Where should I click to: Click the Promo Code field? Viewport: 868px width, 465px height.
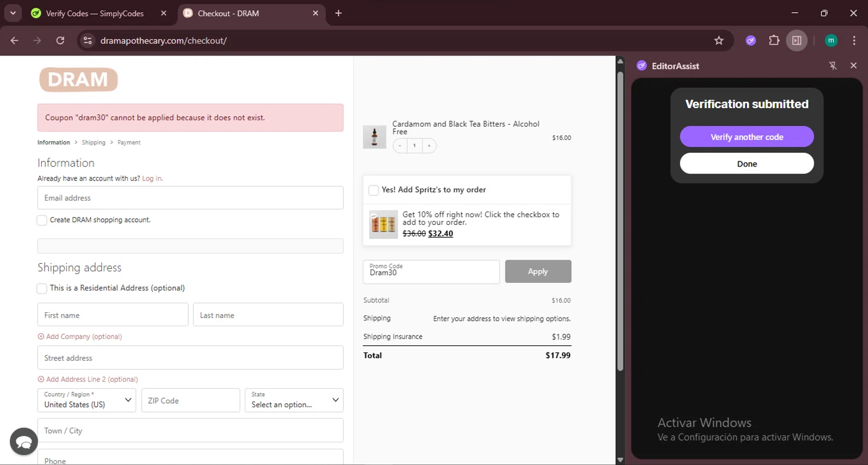coord(431,272)
